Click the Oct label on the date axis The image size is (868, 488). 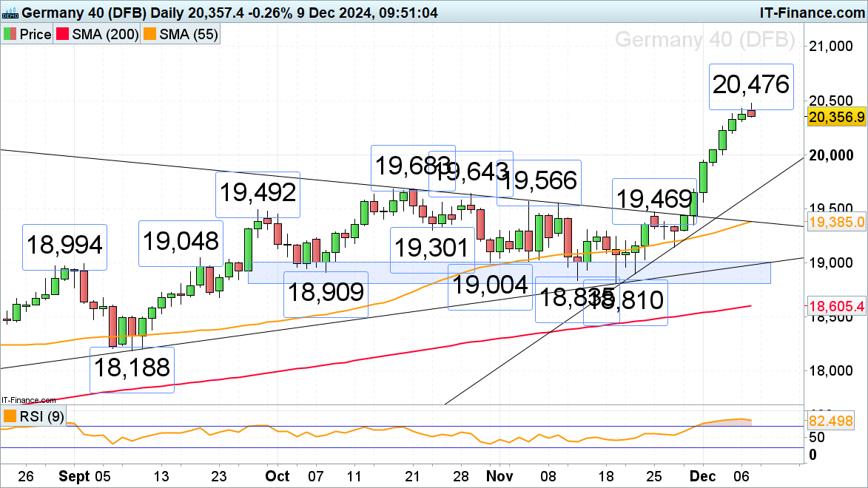[x=277, y=475]
